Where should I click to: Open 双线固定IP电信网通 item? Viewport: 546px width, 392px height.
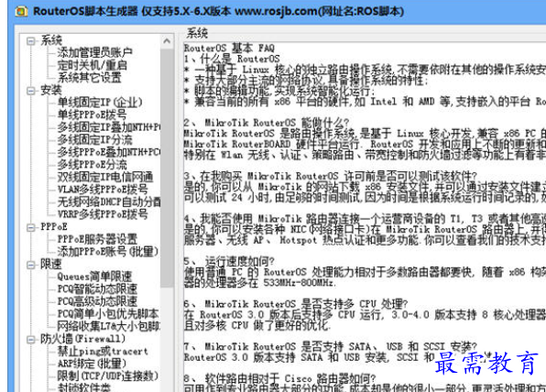click(105, 177)
